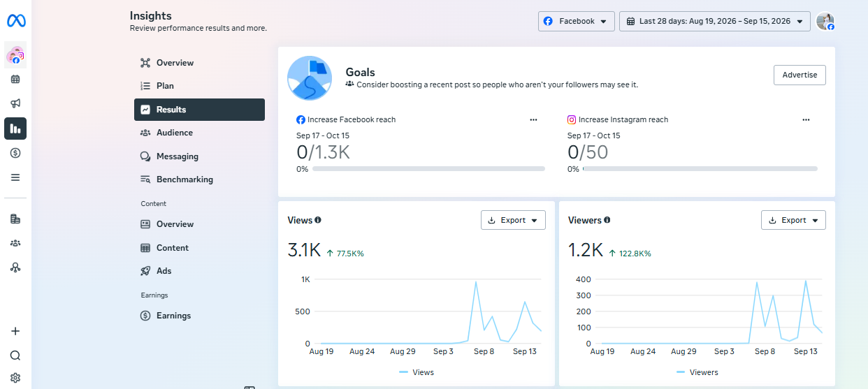Open the building page icon in sidebar
868x389 pixels.
tap(15, 219)
